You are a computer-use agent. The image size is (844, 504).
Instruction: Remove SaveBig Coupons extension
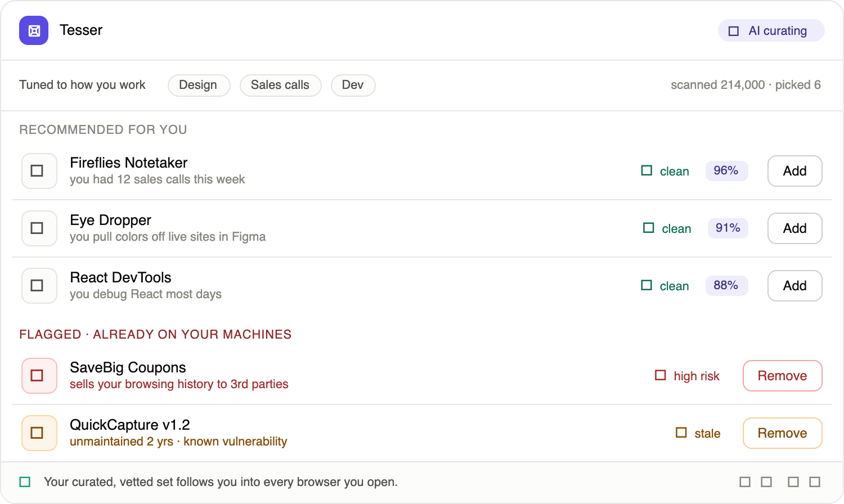click(782, 376)
